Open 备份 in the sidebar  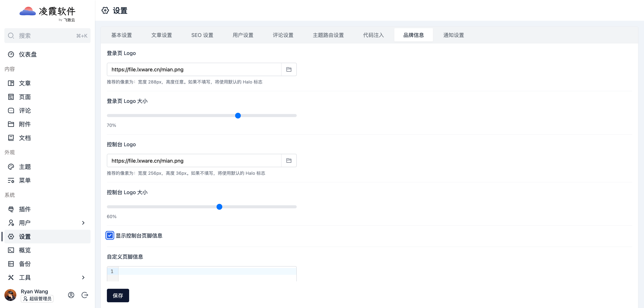point(47,264)
